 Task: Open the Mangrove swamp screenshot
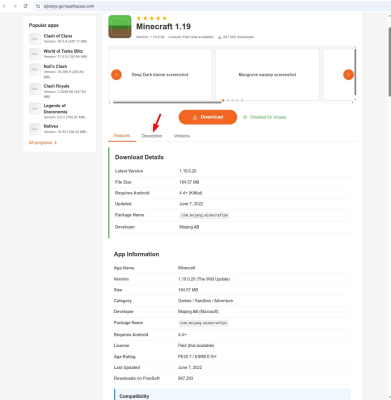pos(267,74)
